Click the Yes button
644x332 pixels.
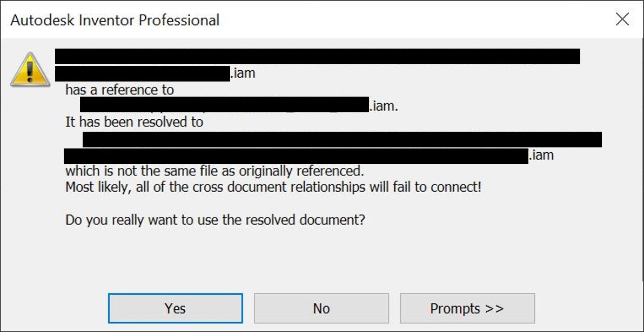(x=175, y=308)
